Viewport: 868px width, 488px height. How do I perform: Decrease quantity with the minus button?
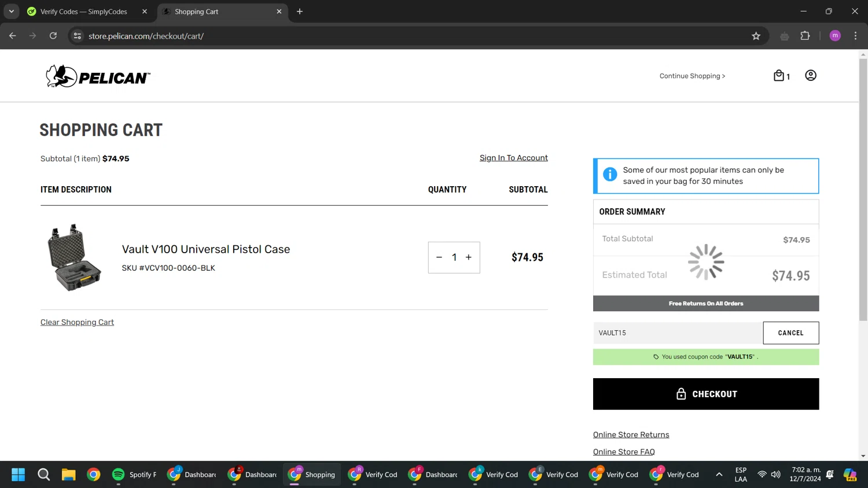tap(439, 257)
